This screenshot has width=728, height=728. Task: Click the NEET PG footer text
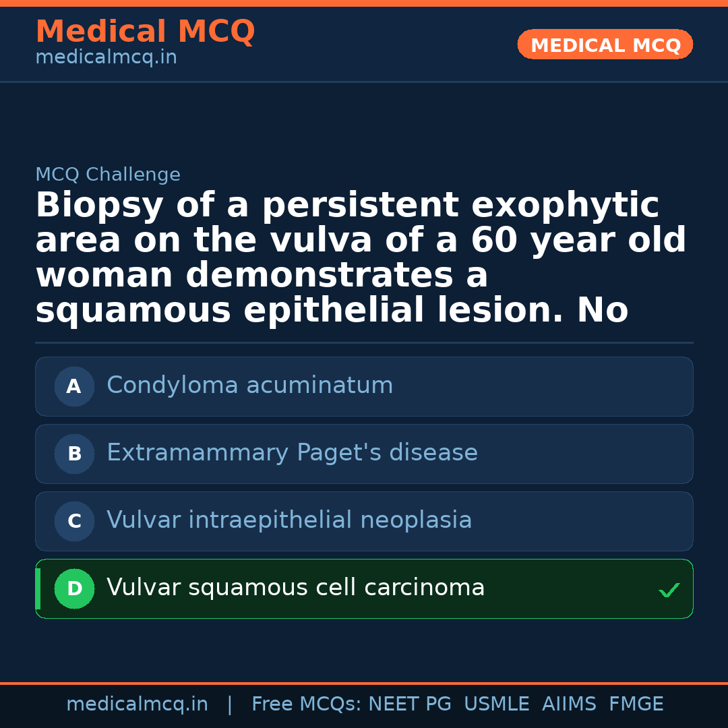[410, 704]
